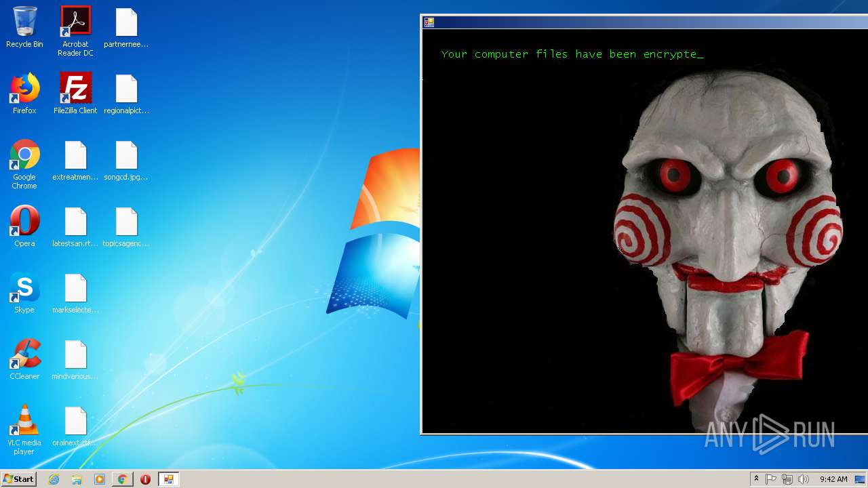
Task: Select the markselecte... desktop file
Action: tap(75, 293)
